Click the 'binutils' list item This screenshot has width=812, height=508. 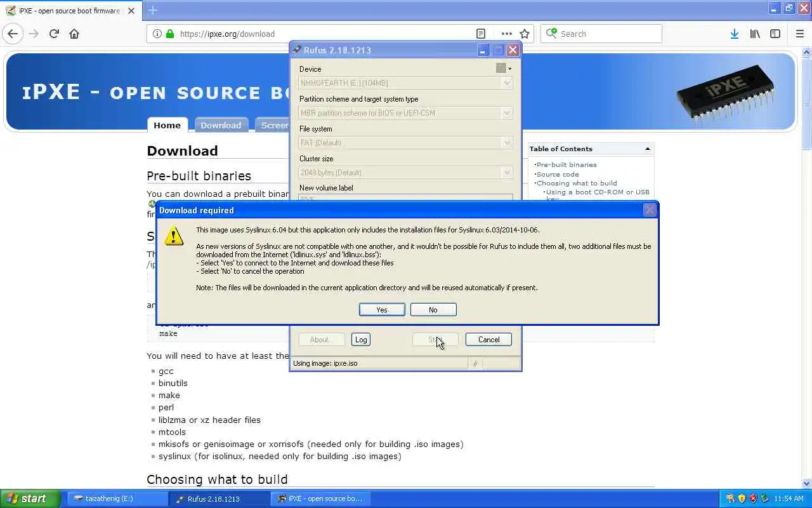[x=173, y=383]
